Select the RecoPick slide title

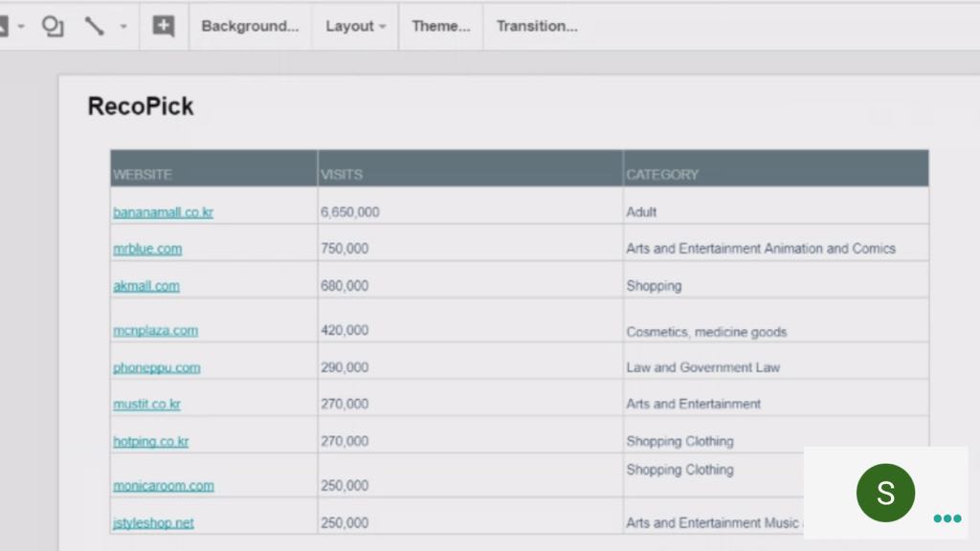(141, 106)
